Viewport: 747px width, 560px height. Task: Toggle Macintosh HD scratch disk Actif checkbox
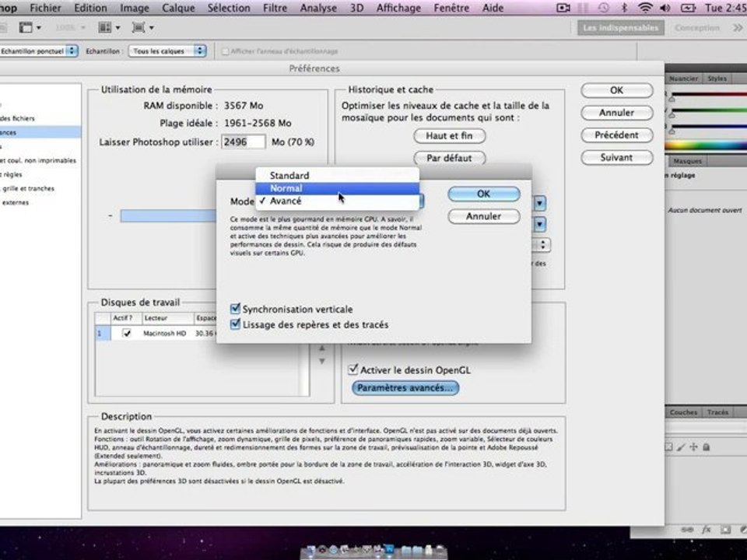pos(126,333)
